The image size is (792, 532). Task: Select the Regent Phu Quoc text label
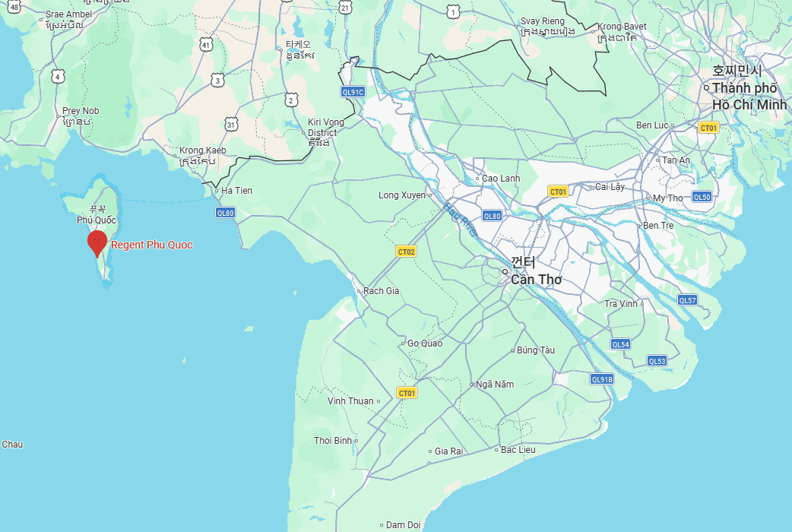click(151, 245)
